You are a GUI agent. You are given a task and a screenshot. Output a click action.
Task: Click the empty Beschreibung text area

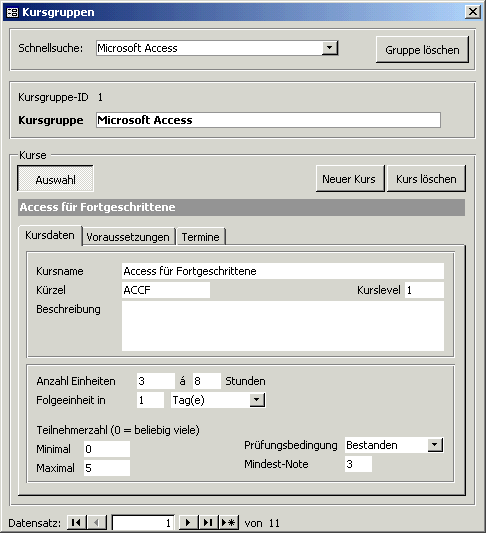pos(283,326)
